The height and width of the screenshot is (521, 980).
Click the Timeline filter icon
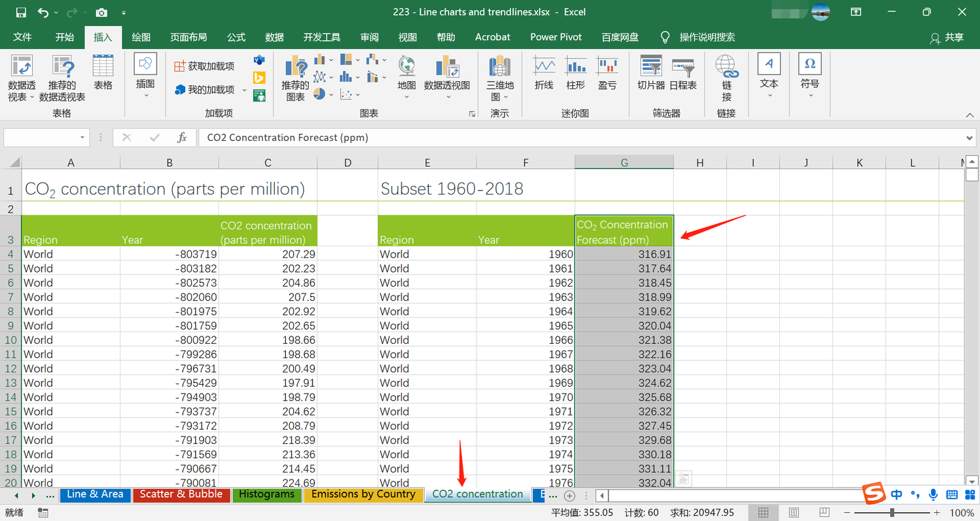683,73
